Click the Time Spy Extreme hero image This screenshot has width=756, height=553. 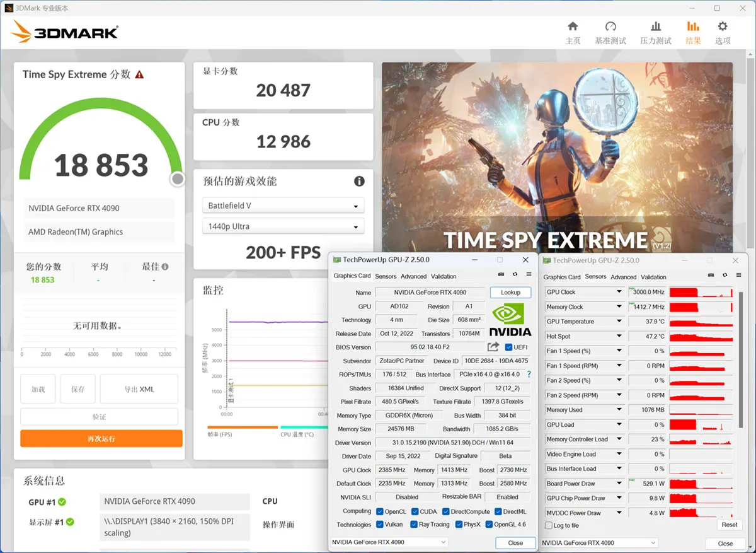(x=557, y=158)
